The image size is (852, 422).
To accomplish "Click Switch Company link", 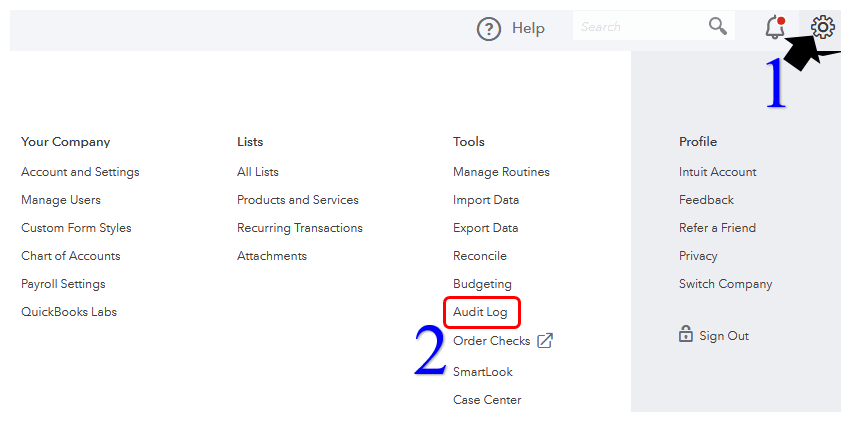I will (x=725, y=284).
